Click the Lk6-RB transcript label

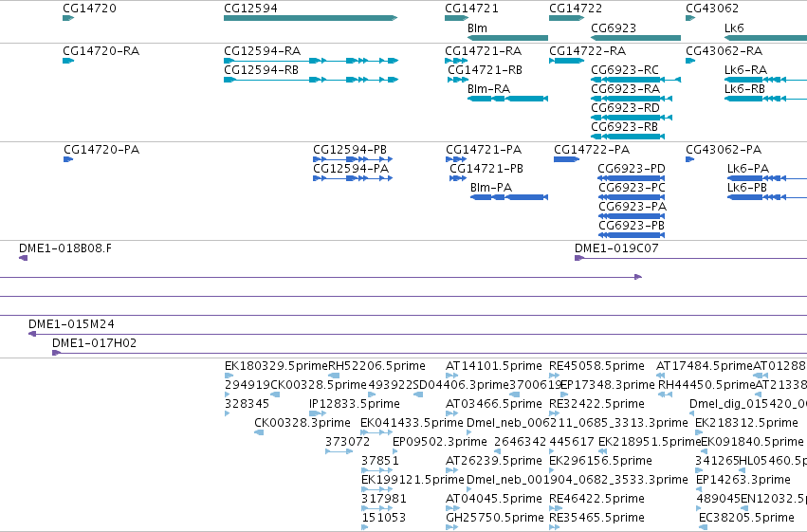(x=744, y=89)
